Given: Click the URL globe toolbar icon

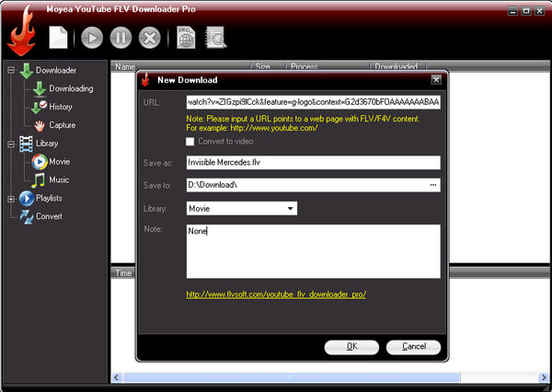Looking at the screenshot, I should [x=186, y=39].
